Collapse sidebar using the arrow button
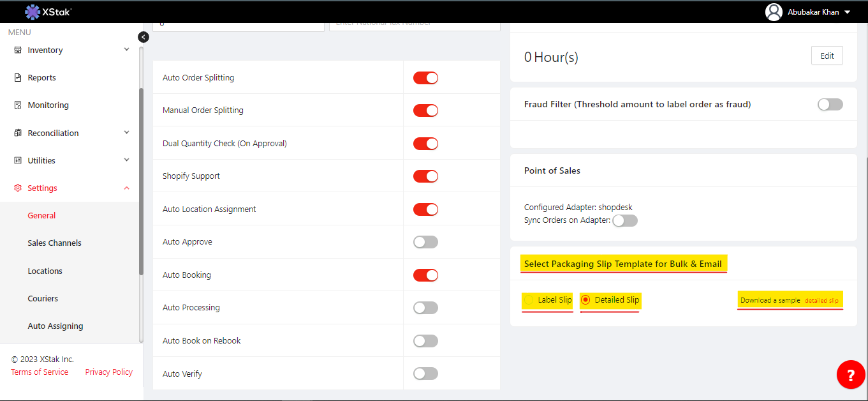 click(143, 37)
